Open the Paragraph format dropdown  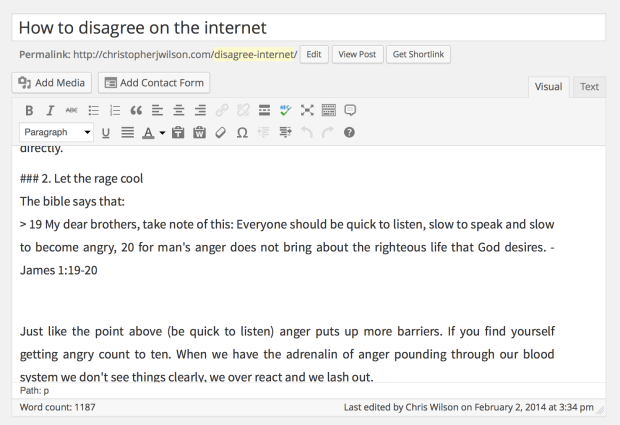tap(57, 132)
